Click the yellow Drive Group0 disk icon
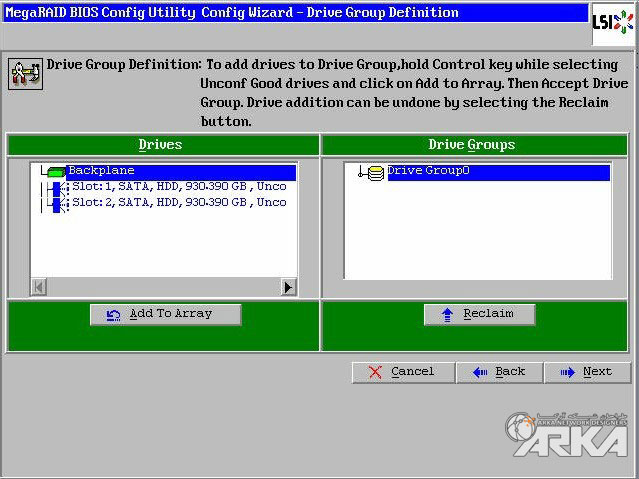This screenshot has height=479, width=639. (375, 172)
